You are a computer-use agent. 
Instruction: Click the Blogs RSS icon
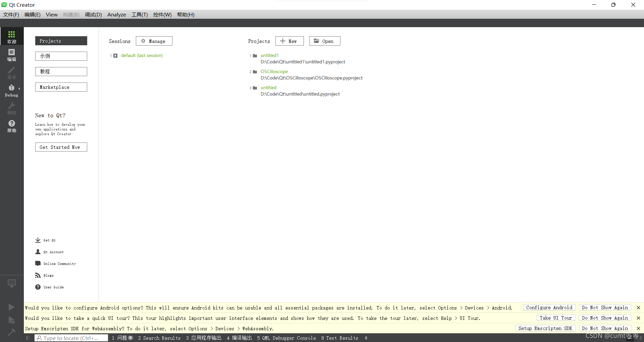click(38, 275)
